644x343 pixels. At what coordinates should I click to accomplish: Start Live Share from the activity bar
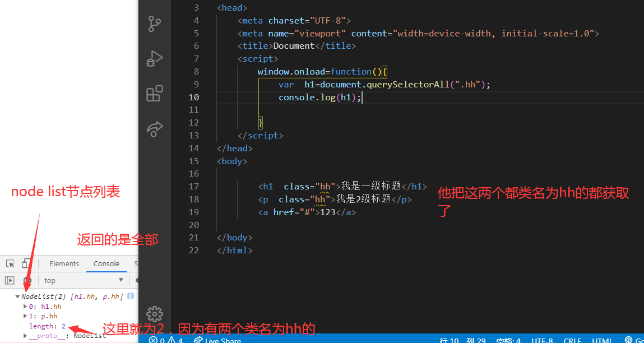(x=155, y=129)
